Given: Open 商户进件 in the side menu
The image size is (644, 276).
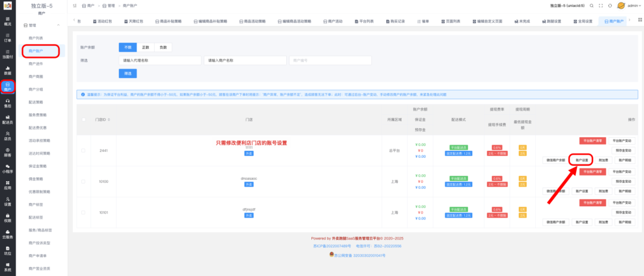Looking at the screenshot, I should [36, 63].
